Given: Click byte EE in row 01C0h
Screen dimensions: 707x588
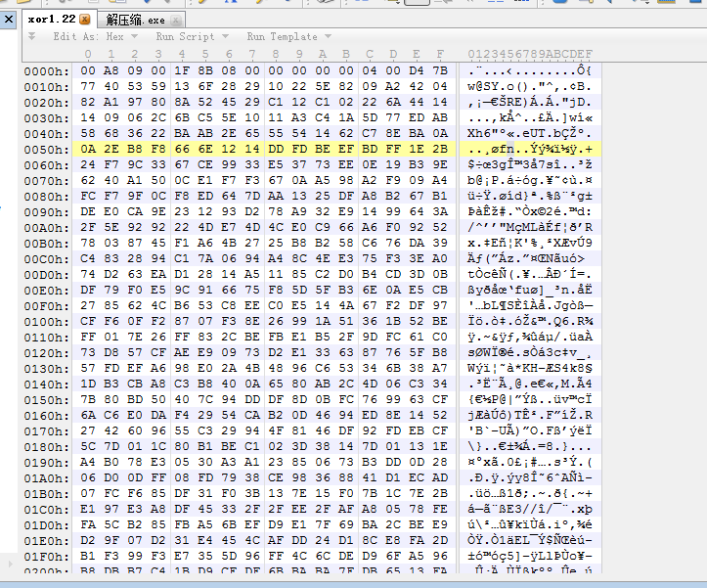Looking at the screenshot, I should pyautogui.click(x=299, y=509).
